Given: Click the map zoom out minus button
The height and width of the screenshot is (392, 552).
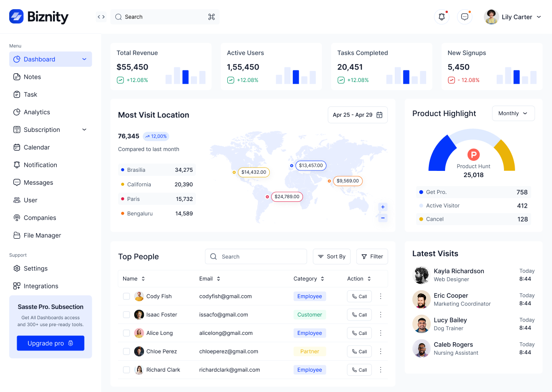Looking at the screenshot, I should [383, 218].
